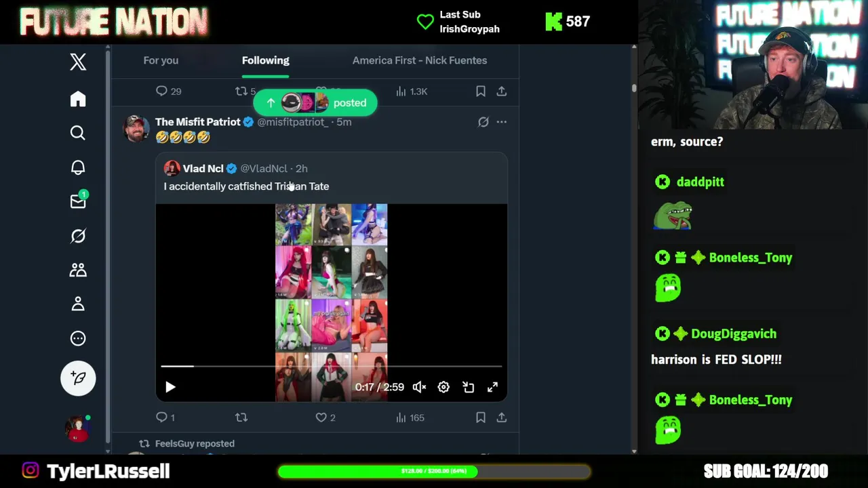This screenshot has width=868, height=488.
Task: Click the Instagram icon in overlay
Action: 31,470
